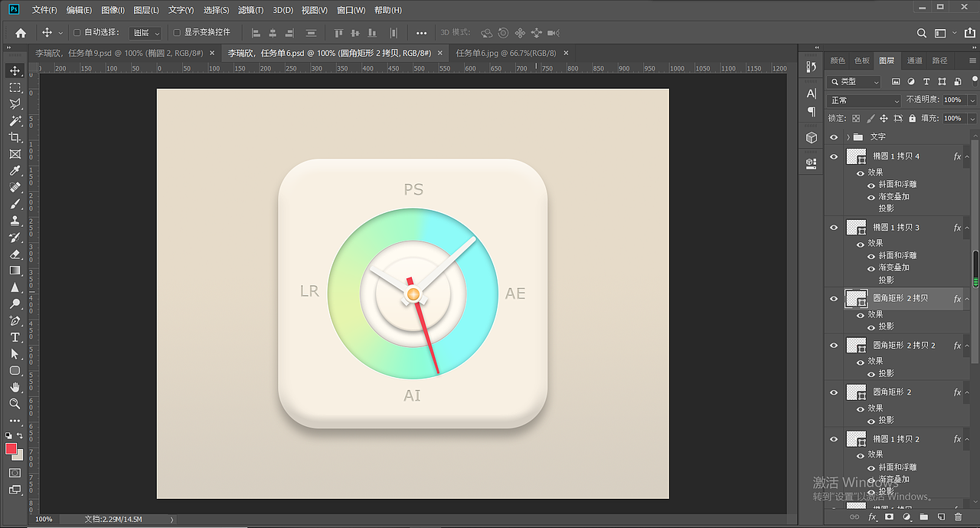The height and width of the screenshot is (528, 980).
Task: Open the 不透明度 opacity dropdown arrow
Action: click(x=972, y=100)
